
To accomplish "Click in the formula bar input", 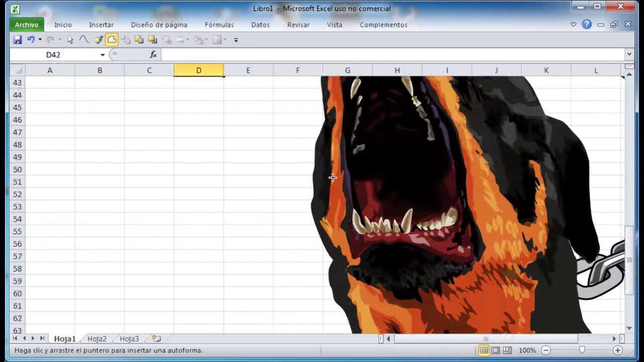I will 392,54.
